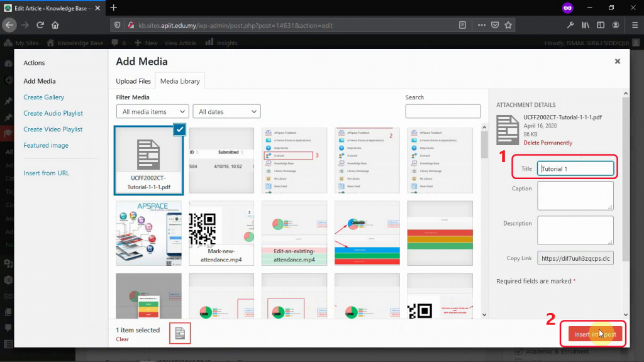Close the Edit Article browser tab
The height and width of the screenshot is (362, 644).
(97, 8)
